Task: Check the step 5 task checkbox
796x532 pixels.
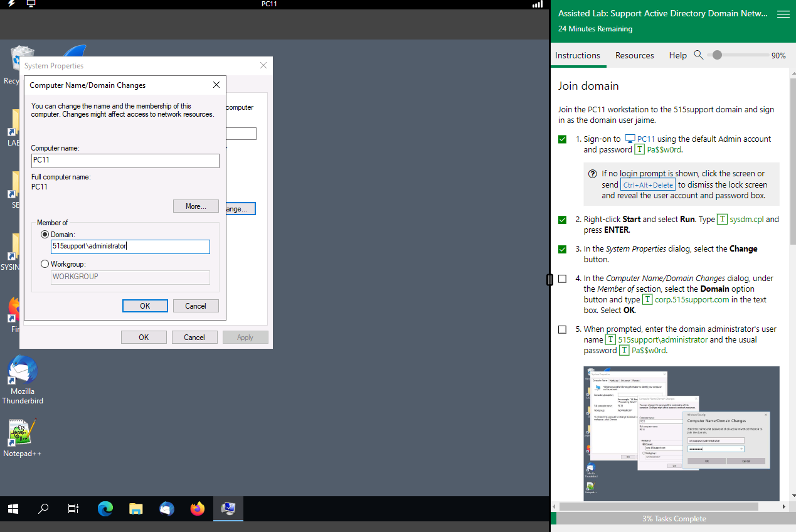Action: click(562, 329)
